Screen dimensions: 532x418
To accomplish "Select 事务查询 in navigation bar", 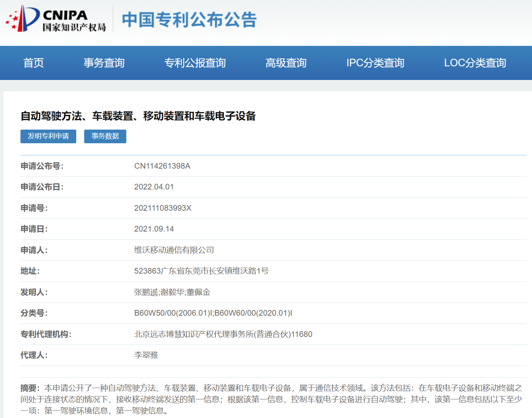I will coord(104,63).
